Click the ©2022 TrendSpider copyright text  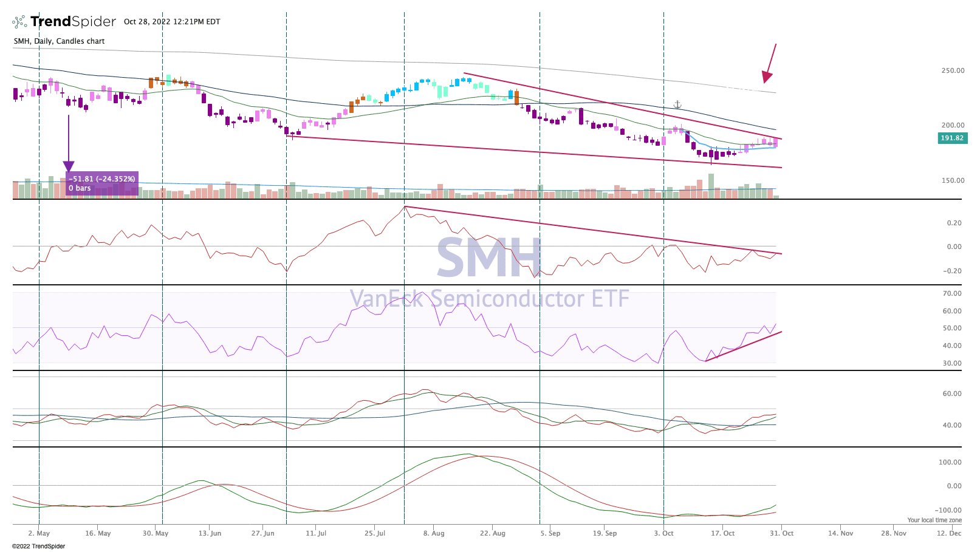coord(38,546)
